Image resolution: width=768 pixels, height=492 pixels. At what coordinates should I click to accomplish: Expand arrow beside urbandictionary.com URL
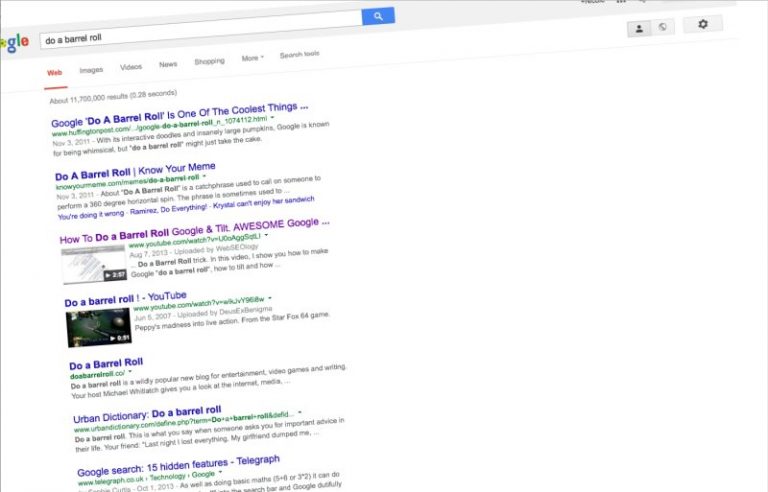click(x=300, y=412)
